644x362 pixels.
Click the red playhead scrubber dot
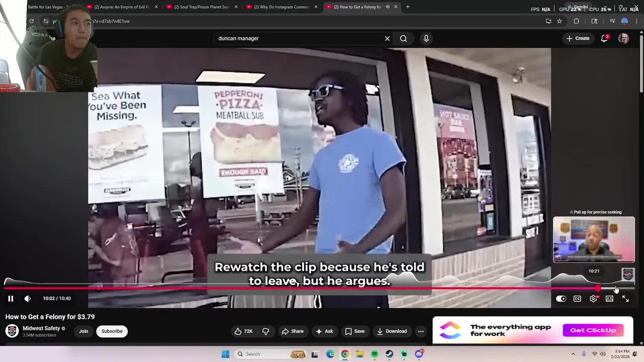pos(597,289)
